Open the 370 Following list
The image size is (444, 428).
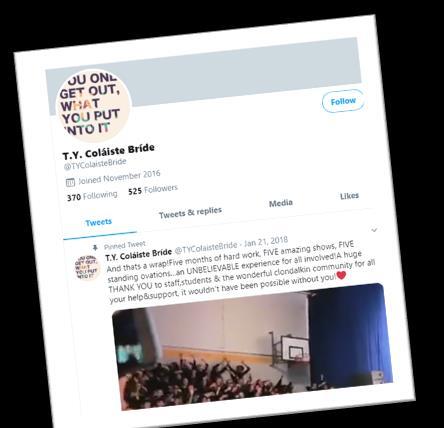92,196
